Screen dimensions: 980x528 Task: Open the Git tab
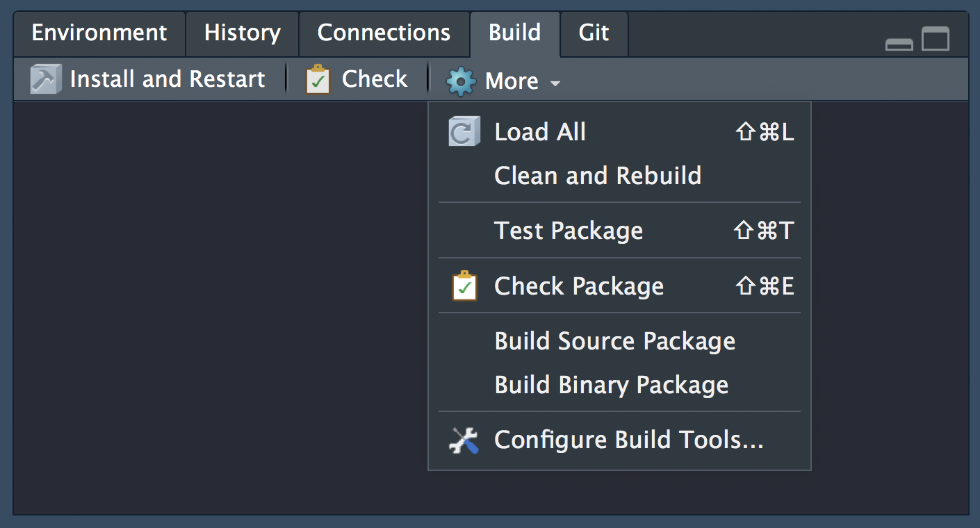[594, 33]
